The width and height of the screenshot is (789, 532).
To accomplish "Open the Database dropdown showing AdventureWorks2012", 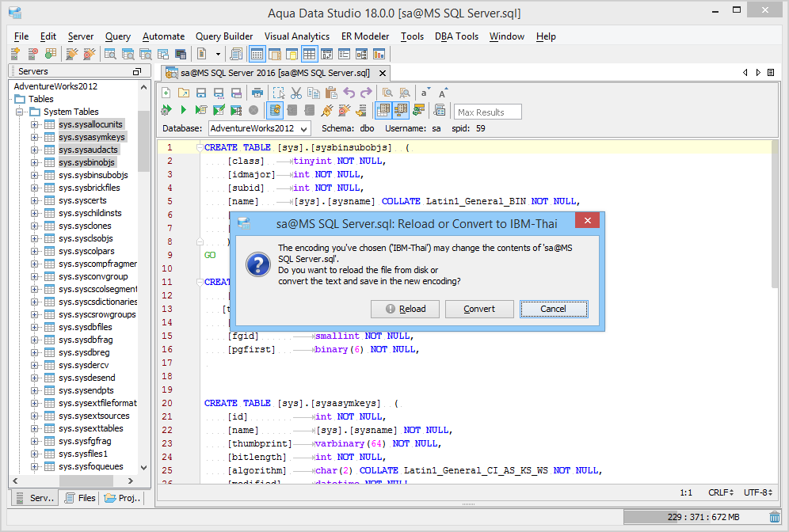I will pos(259,127).
